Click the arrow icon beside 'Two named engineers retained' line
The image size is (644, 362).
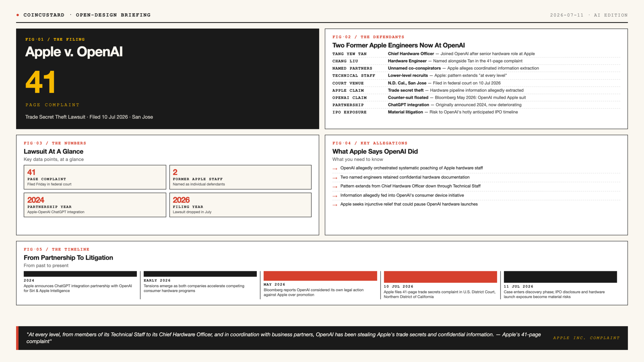(x=335, y=178)
